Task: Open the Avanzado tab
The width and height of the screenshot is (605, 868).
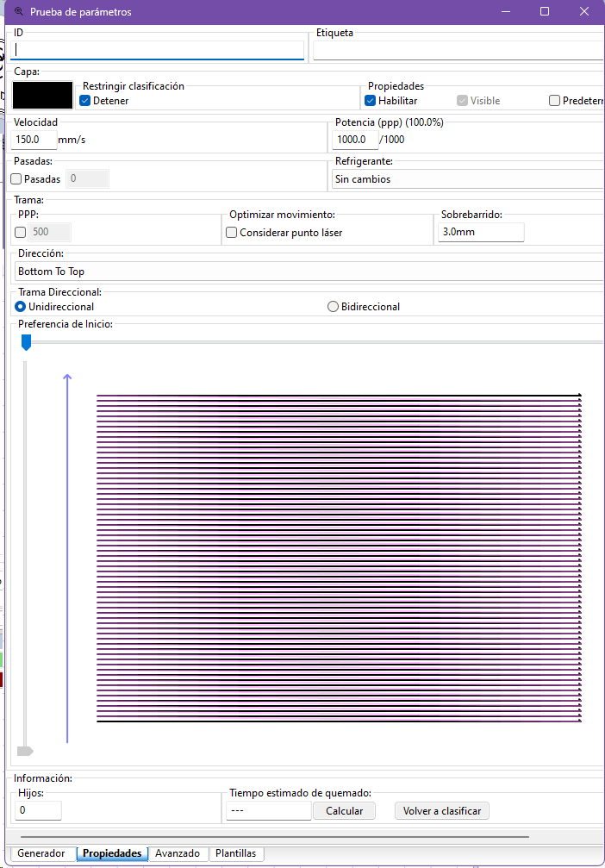Action: tap(178, 853)
